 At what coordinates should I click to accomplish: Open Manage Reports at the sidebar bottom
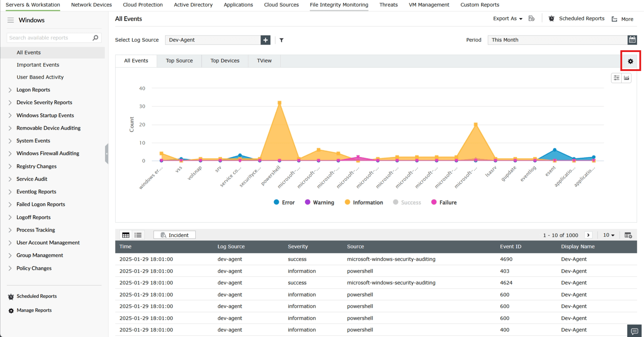pos(33,310)
